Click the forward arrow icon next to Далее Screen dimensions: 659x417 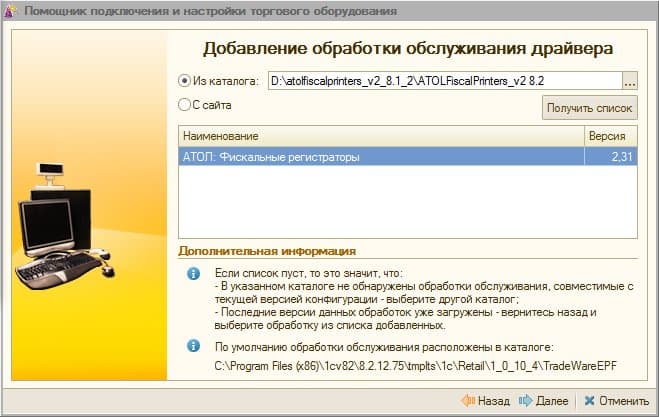525,401
